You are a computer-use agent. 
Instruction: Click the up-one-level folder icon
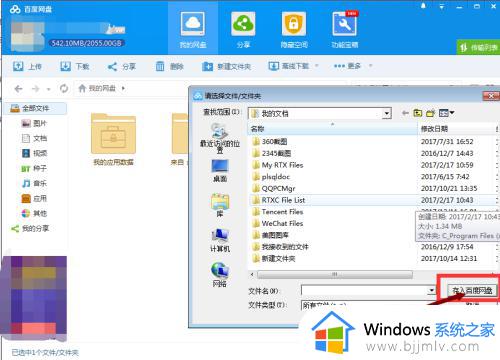pyautogui.click(x=418, y=113)
